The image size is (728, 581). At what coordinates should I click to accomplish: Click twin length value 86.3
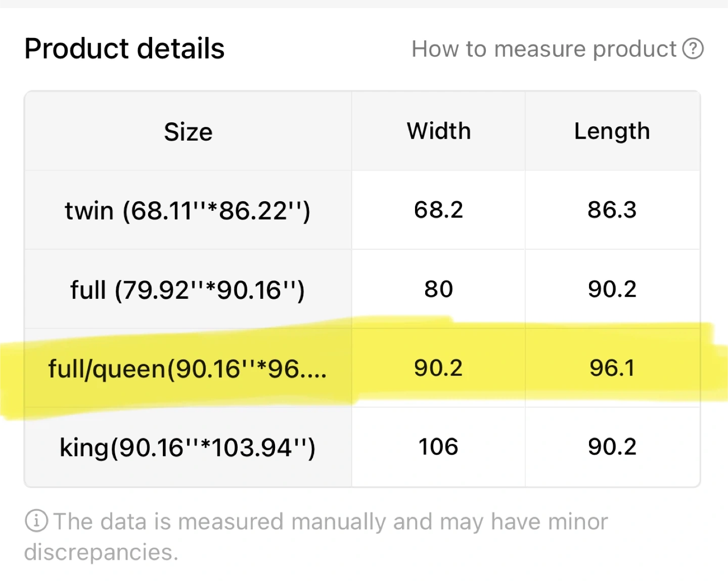pos(612,210)
